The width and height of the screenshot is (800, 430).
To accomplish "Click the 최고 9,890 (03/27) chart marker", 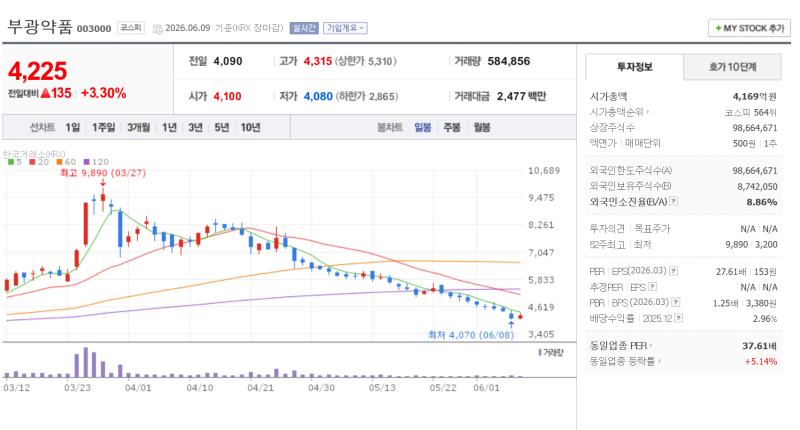I will [103, 173].
